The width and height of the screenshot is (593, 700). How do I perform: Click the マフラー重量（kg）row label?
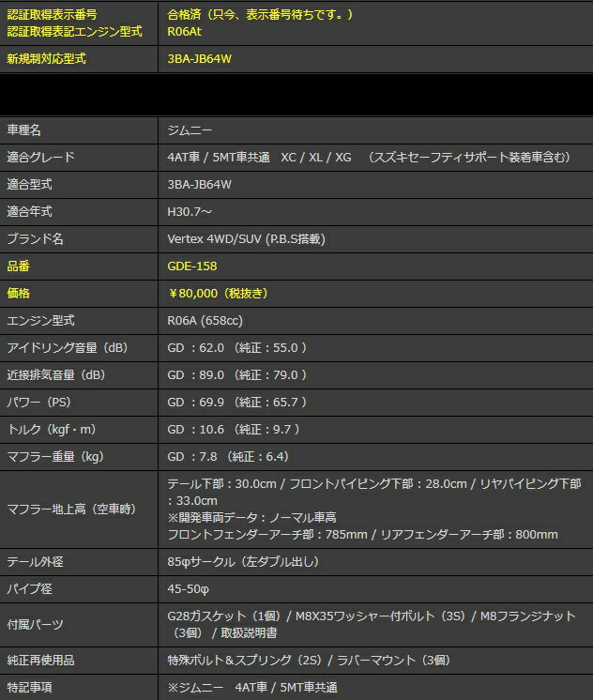click(54, 456)
